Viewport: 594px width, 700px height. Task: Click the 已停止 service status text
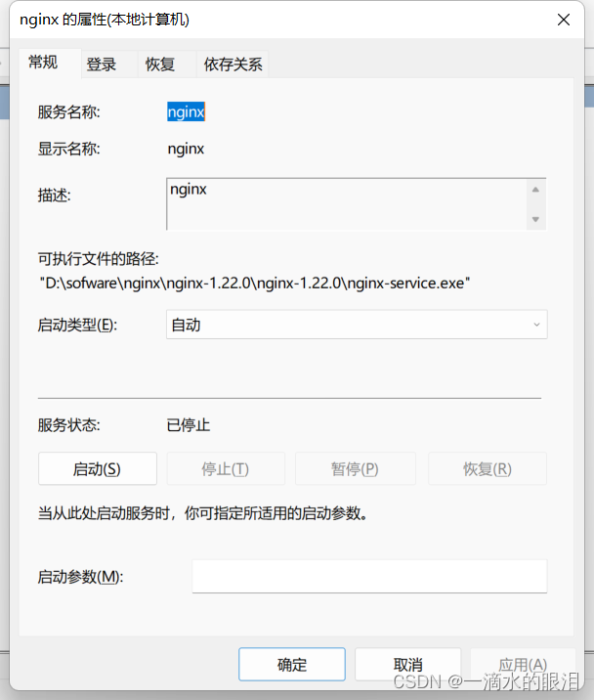(x=189, y=425)
